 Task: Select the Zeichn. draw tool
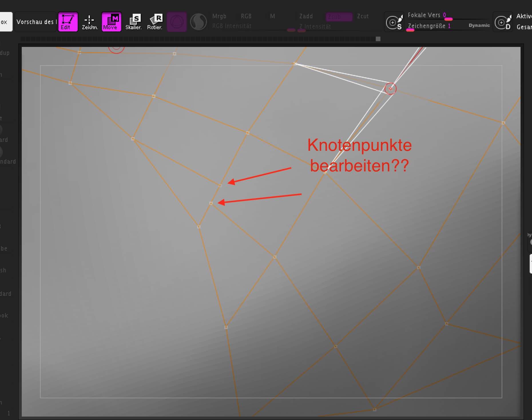pyautogui.click(x=90, y=22)
